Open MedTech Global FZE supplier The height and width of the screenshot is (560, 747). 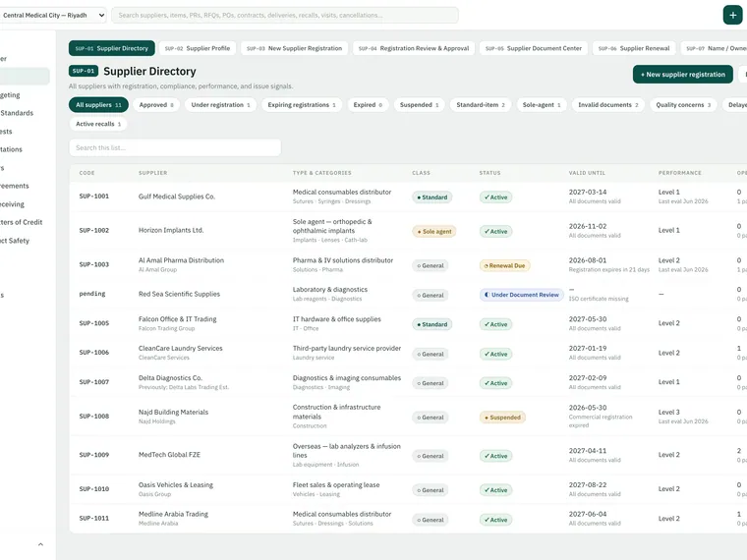(x=170, y=455)
